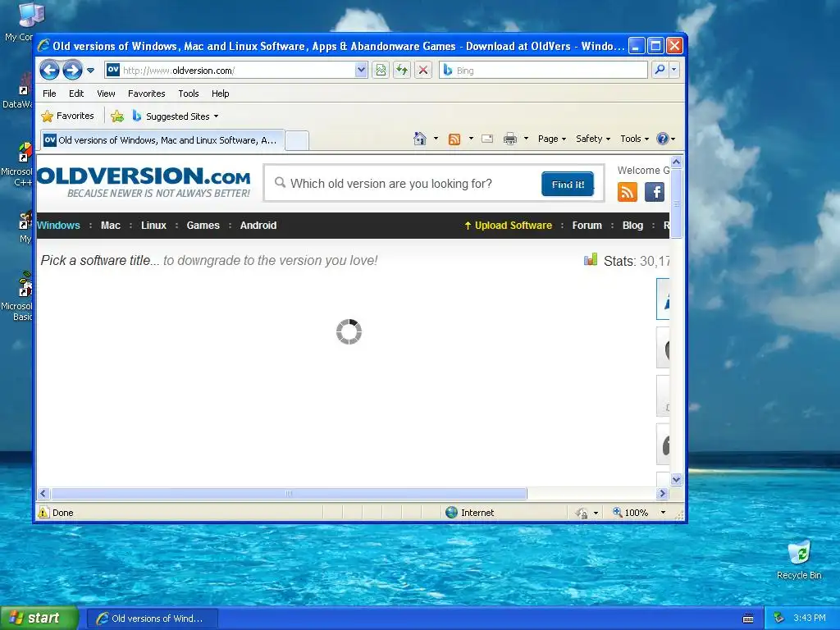Click the Bing search box
This screenshot has height=630, width=840.
tap(544, 71)
